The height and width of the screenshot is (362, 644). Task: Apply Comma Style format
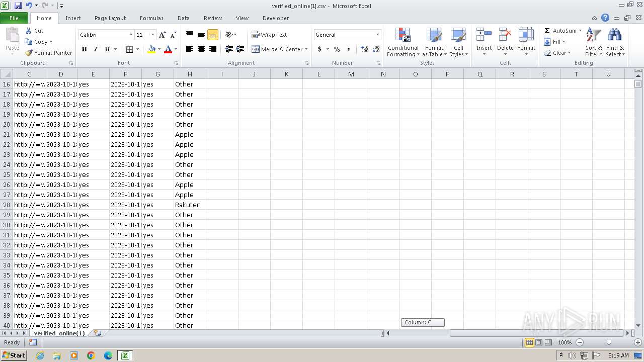click(x=349, y=49)
